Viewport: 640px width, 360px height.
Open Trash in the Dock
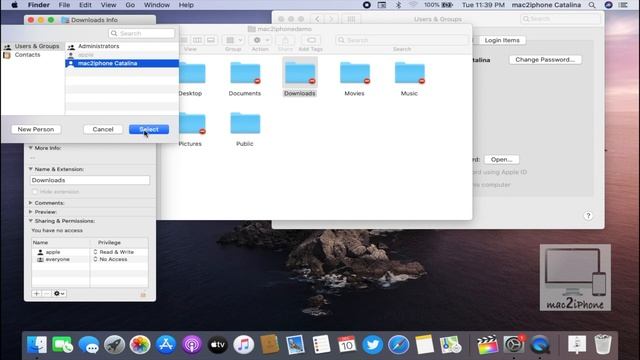click(603, 345)
